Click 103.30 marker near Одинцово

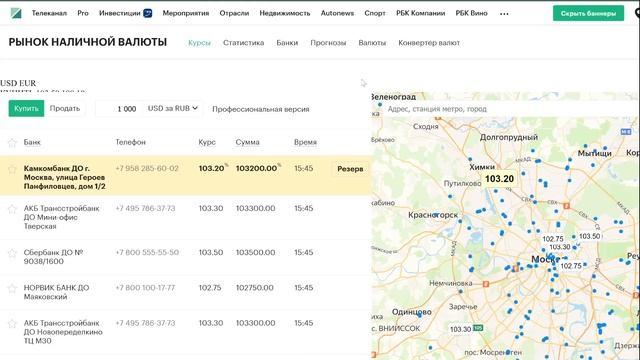[x=460, y=329]
